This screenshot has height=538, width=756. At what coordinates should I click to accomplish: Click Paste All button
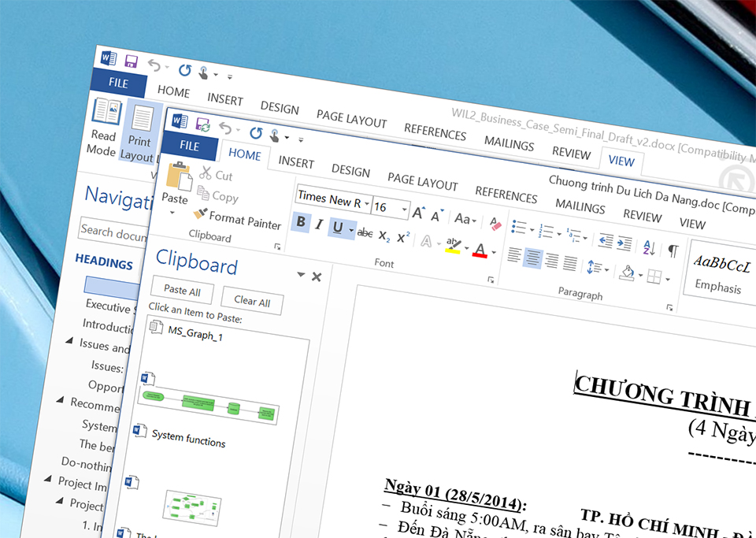click(182, 291)
